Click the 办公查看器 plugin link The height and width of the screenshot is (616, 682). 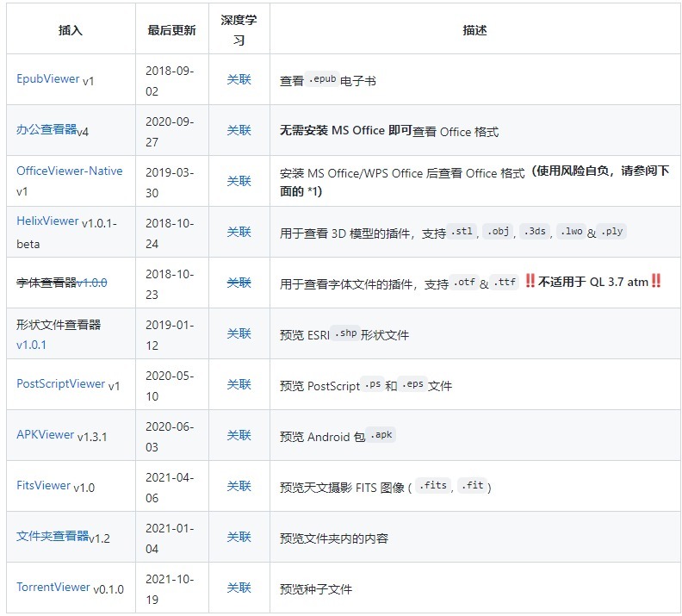46,129
